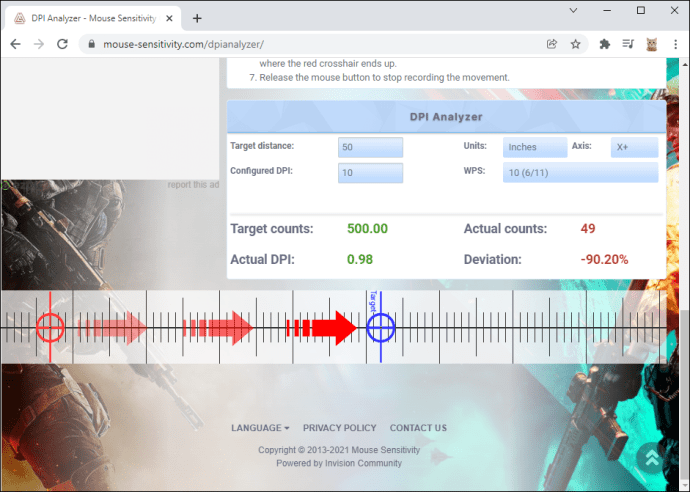Click the Actual counts value 49

(x=588, y=229)
